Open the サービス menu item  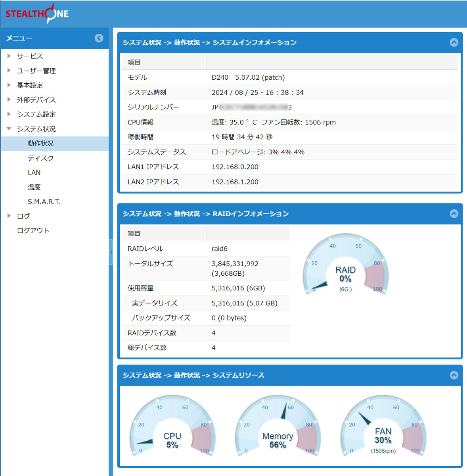pyautogui.click(x=30, y=56)
